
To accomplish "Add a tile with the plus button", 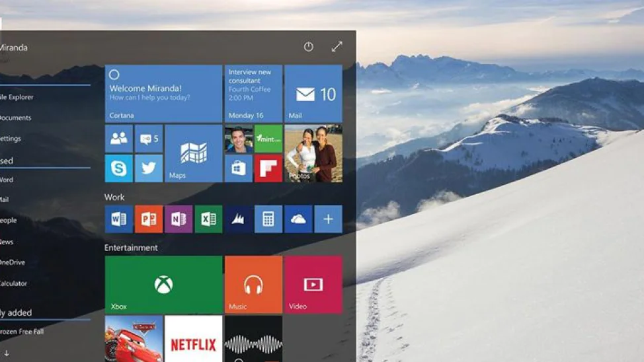I will coord(328,219).
